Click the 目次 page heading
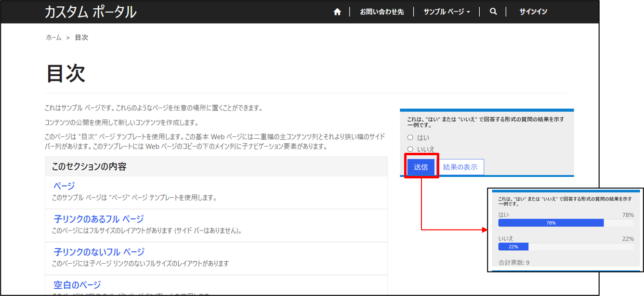 (66, 73)
